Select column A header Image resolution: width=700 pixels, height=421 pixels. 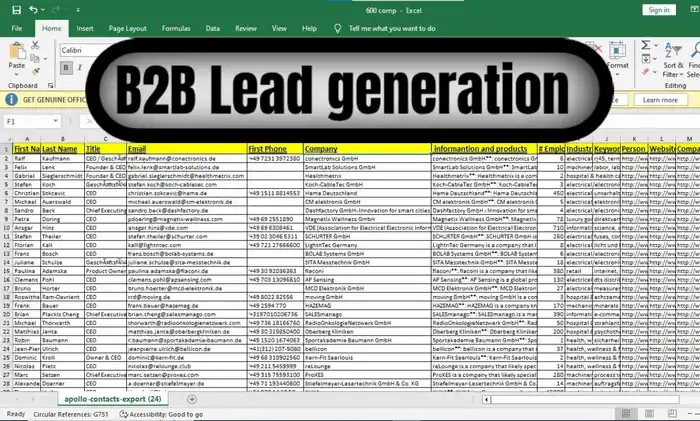point(27,139)
